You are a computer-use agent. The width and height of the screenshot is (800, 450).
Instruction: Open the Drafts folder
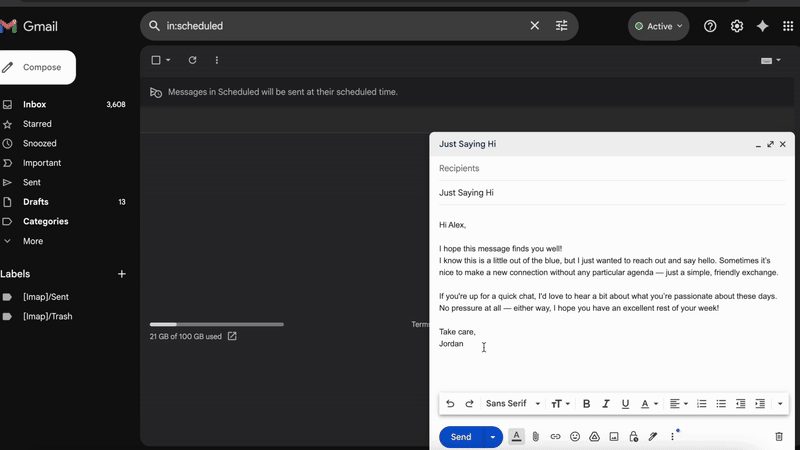coord(36,202)
